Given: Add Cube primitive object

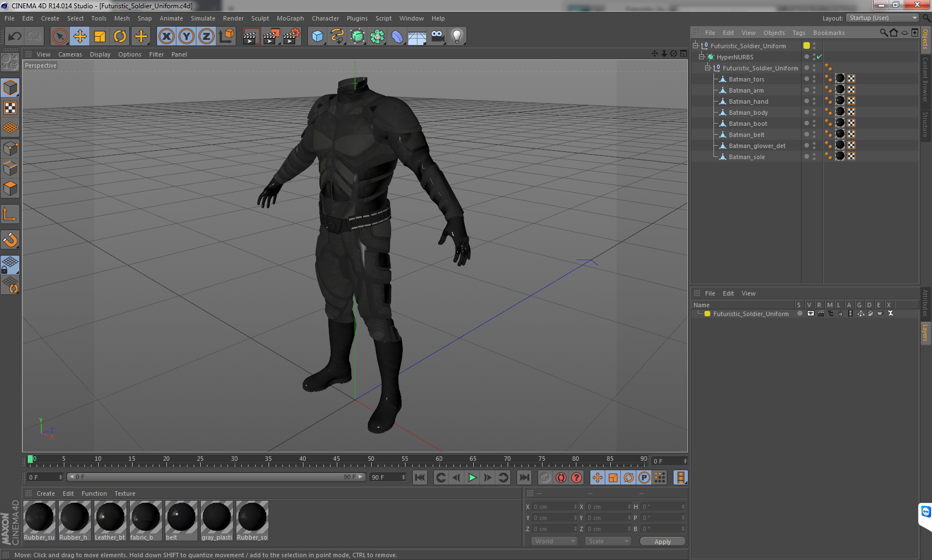Looking at the screenshot, I should pos(317,37).
